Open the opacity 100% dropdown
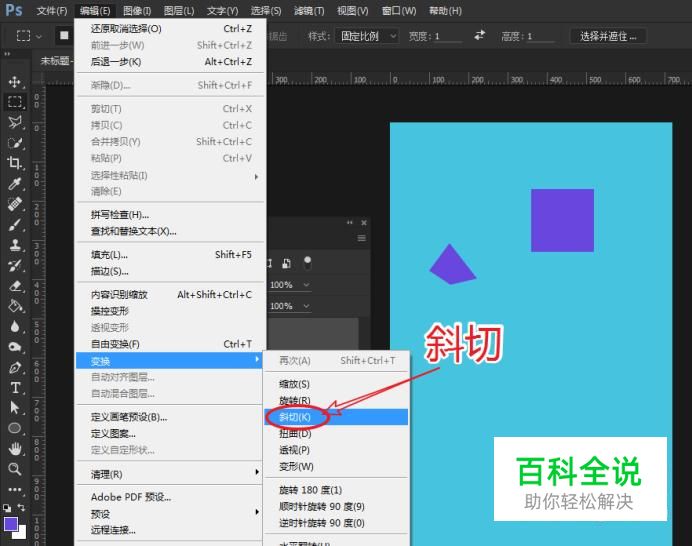The height and width of the screenshot is (546, 692). [306, 285]
